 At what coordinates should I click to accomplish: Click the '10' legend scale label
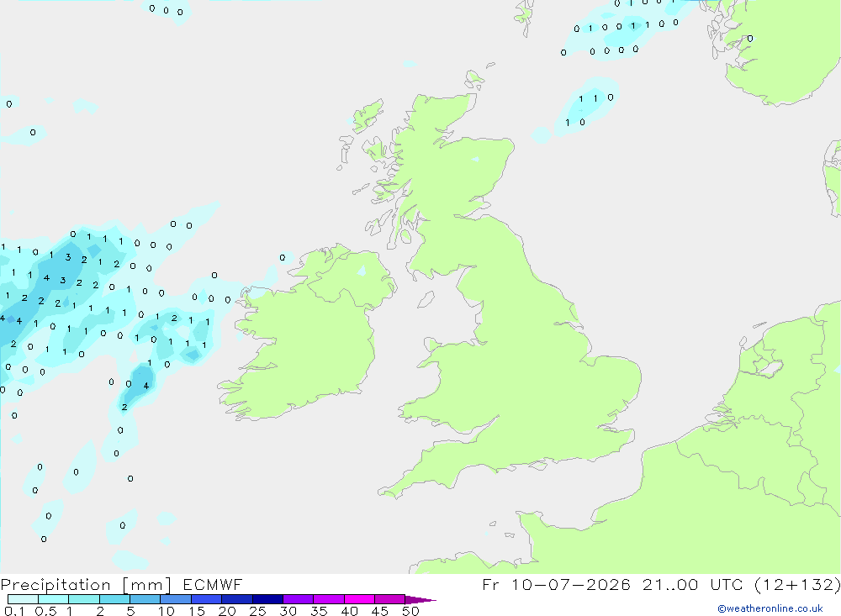167,611
